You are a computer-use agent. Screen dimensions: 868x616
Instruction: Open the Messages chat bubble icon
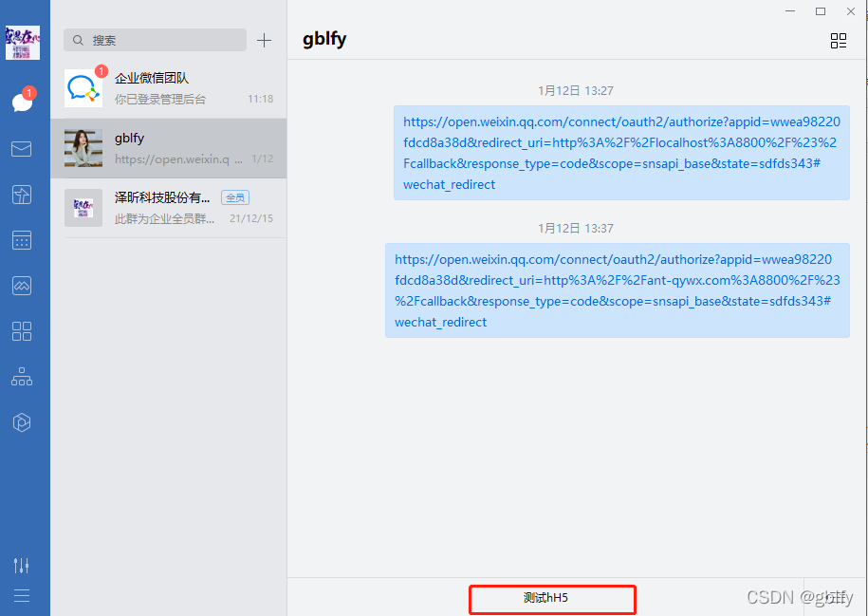pyautogui.click(x=23, y=102)
